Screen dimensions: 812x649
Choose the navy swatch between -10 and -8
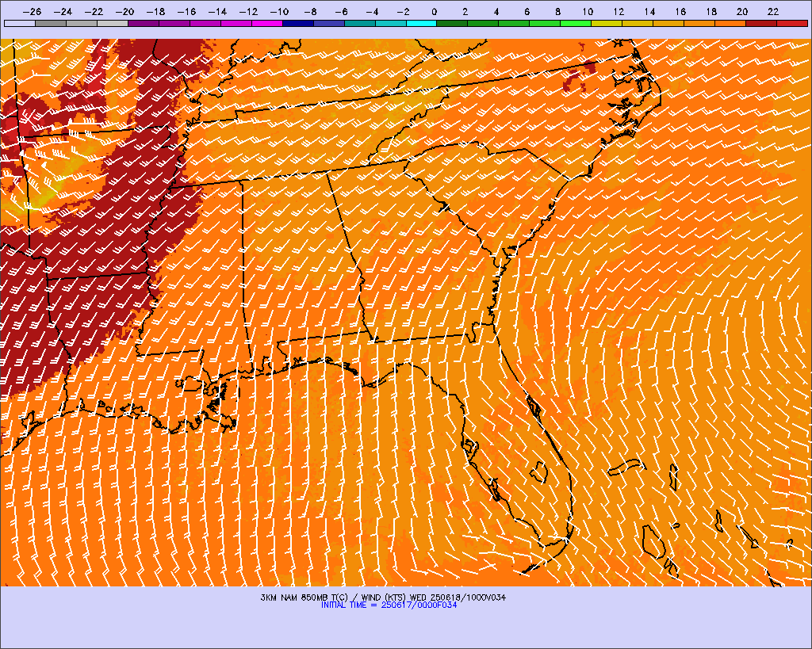pos(298,23)
